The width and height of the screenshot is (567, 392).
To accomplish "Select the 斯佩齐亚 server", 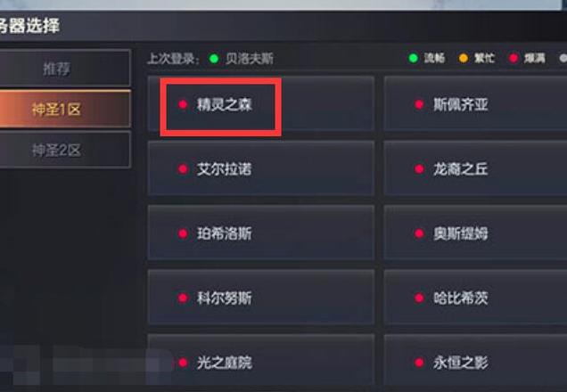I will tap(475, 103).
